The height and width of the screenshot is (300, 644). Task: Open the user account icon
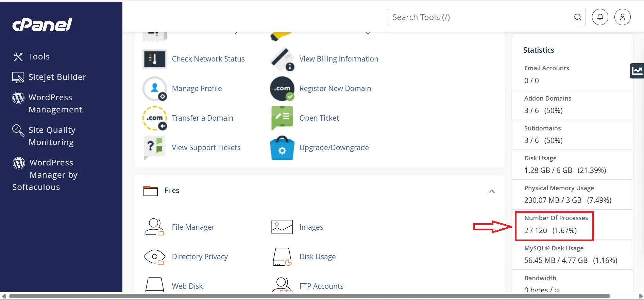622,17
